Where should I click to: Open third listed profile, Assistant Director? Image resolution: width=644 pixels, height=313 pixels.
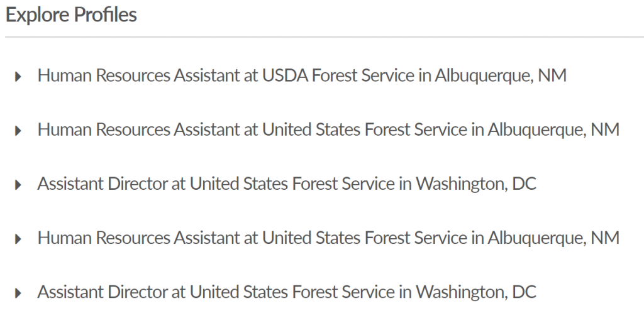pos(287,184)
